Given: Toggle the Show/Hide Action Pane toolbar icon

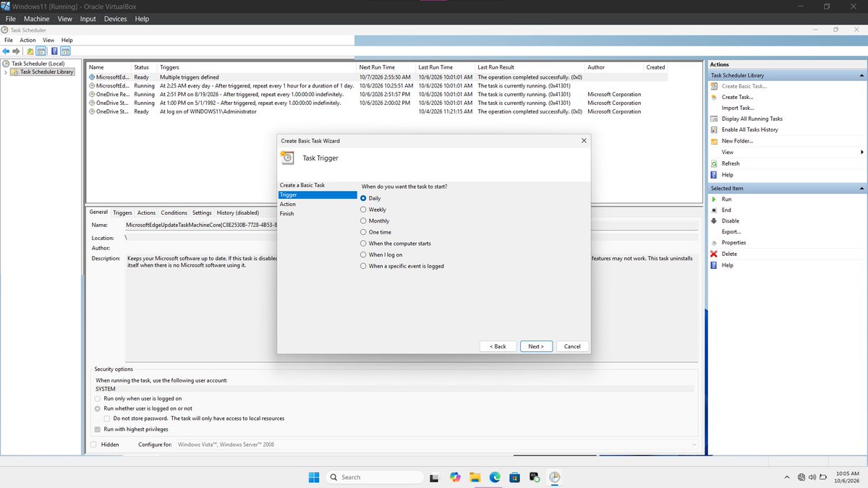Looking at the screenshot, I should coord(65,51).
